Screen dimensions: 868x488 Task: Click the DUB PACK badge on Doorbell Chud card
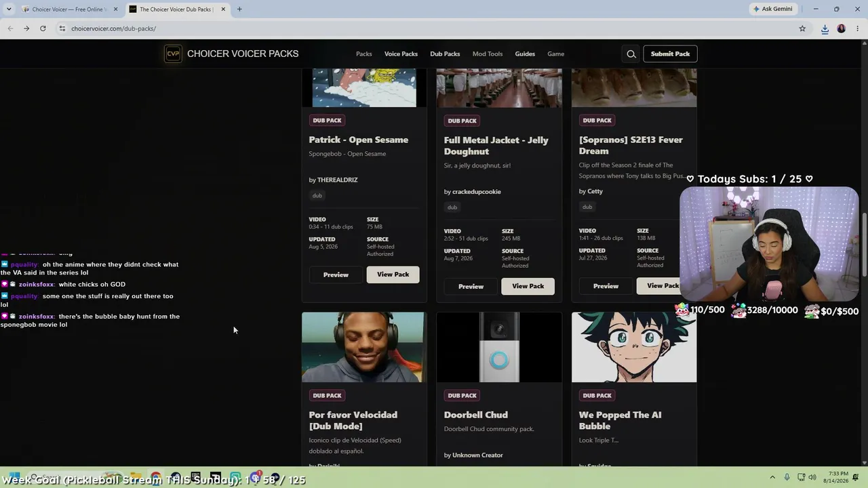click(462, 396)
